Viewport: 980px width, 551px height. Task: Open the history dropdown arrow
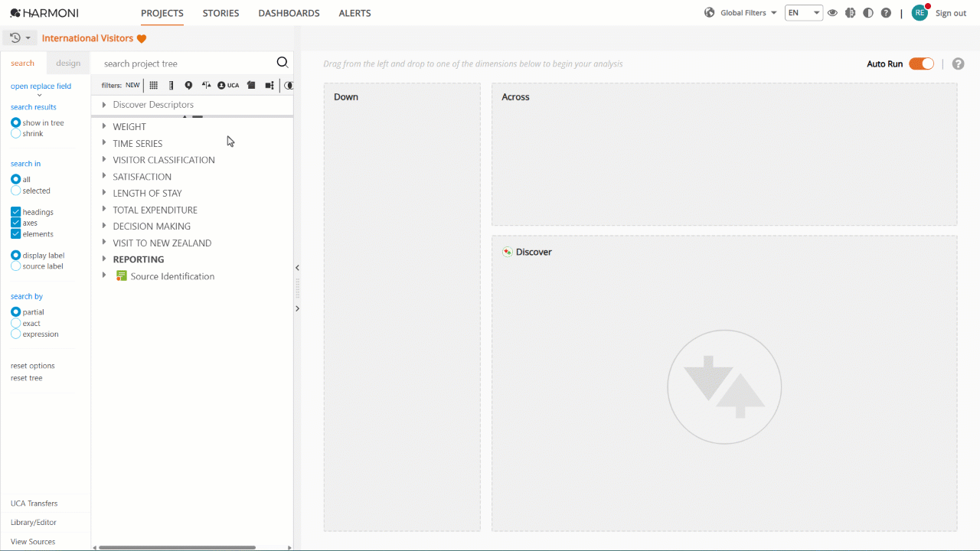coord(28,38)
